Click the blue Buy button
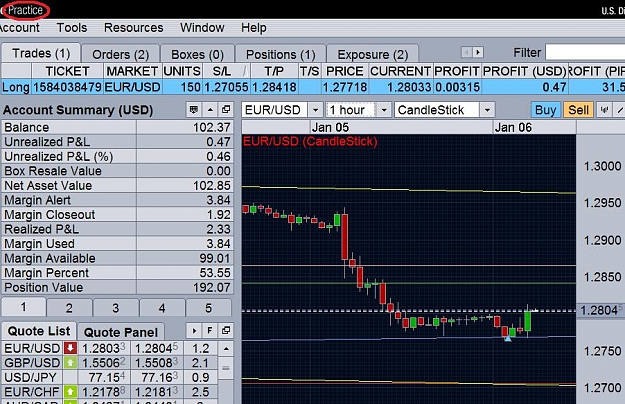This screenshot has height=404, width=625. (546, 110)
